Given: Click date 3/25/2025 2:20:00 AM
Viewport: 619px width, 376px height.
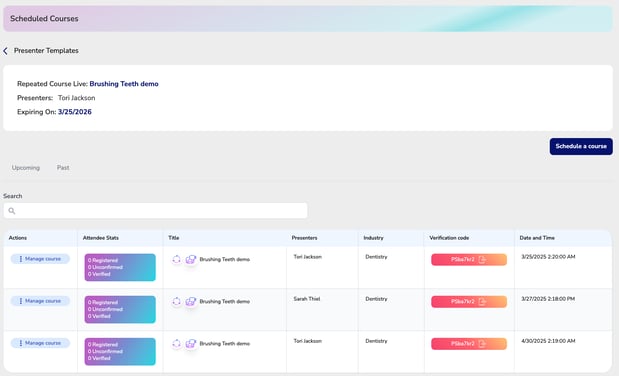Looking at the screenshot, I should coord(548,257).
